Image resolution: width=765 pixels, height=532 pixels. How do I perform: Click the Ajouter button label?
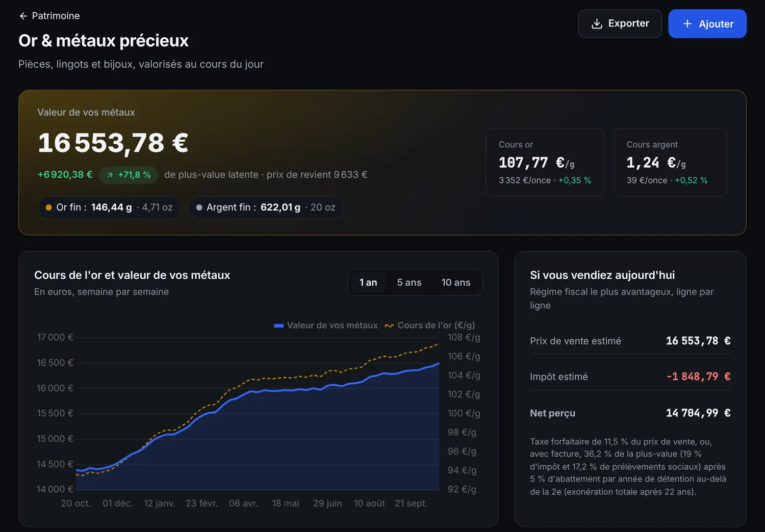pos(716,24)
